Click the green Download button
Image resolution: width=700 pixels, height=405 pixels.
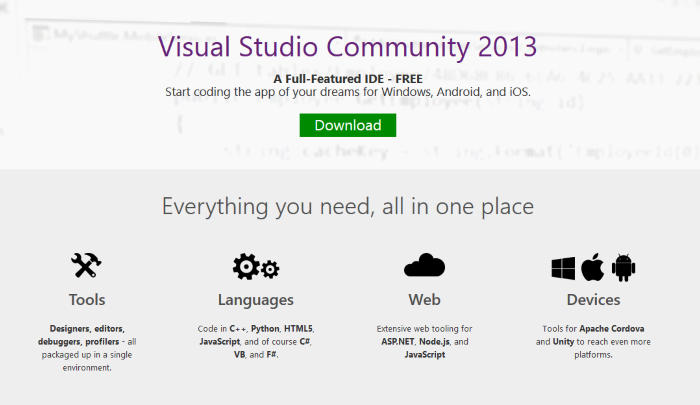pyautogui.click(x=348, y=125)
